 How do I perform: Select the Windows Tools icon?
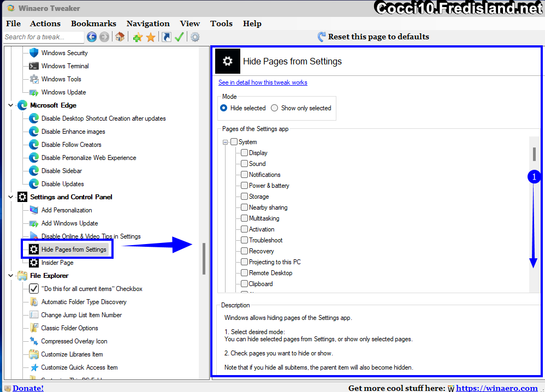(34, 79)
